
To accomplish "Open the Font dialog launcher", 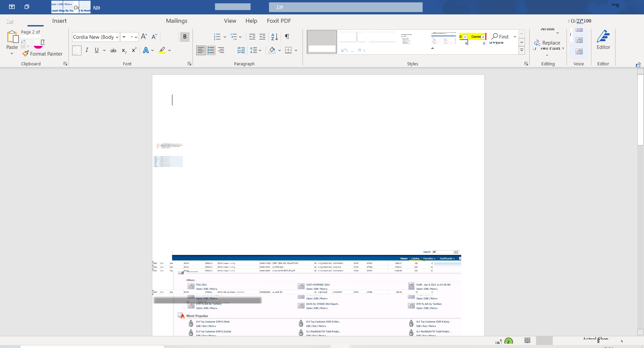I will 190,64.
